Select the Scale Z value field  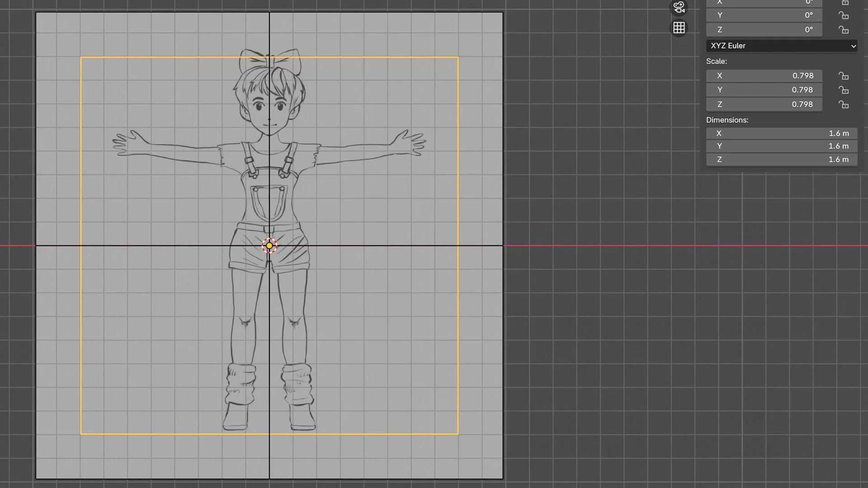coord(764,104)
